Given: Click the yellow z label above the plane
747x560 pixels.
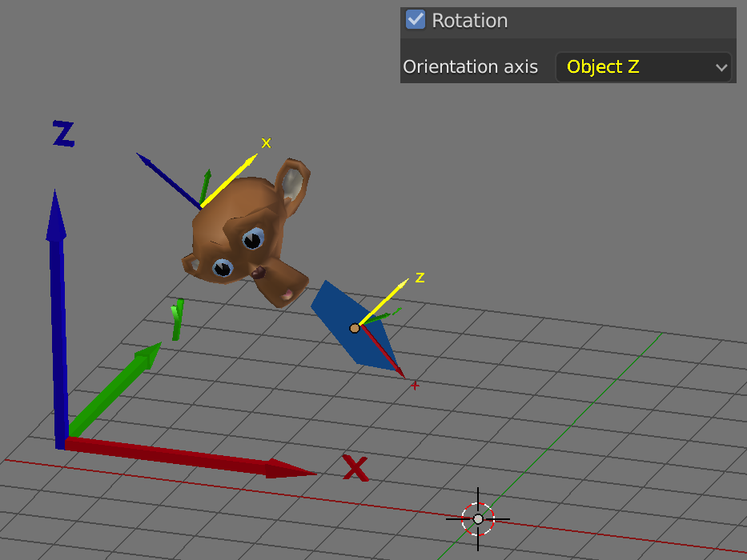Looking at the screenshot, I should (x=420, y=278).
